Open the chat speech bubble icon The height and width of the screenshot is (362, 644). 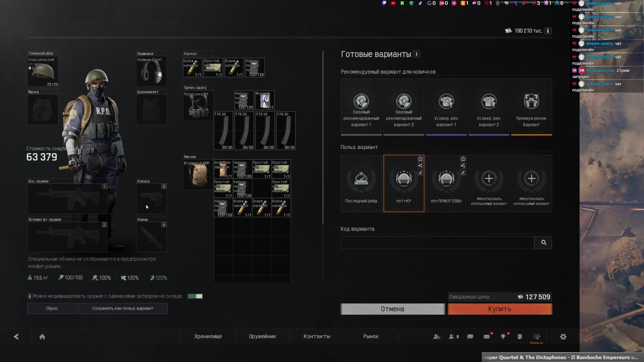click(470, 337)
